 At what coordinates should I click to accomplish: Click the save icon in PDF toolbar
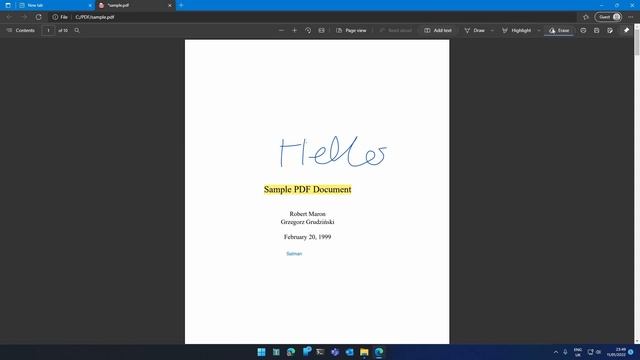(597, 30)
